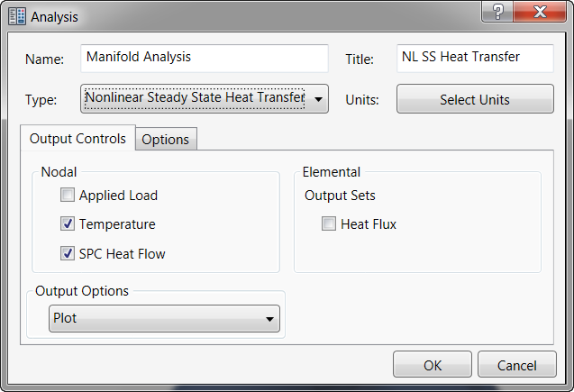Toggle the SPC Heat Flow checkbox
The image size is (574, 392).
click(68, 254)
